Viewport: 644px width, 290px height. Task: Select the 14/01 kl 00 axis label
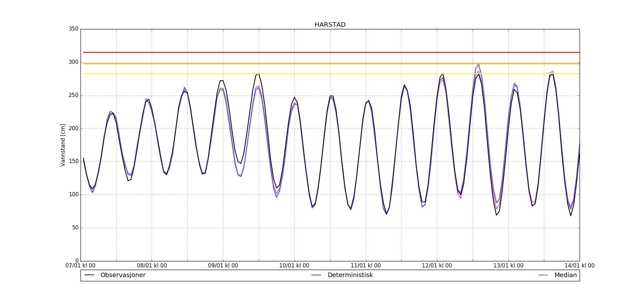[579, 266]
